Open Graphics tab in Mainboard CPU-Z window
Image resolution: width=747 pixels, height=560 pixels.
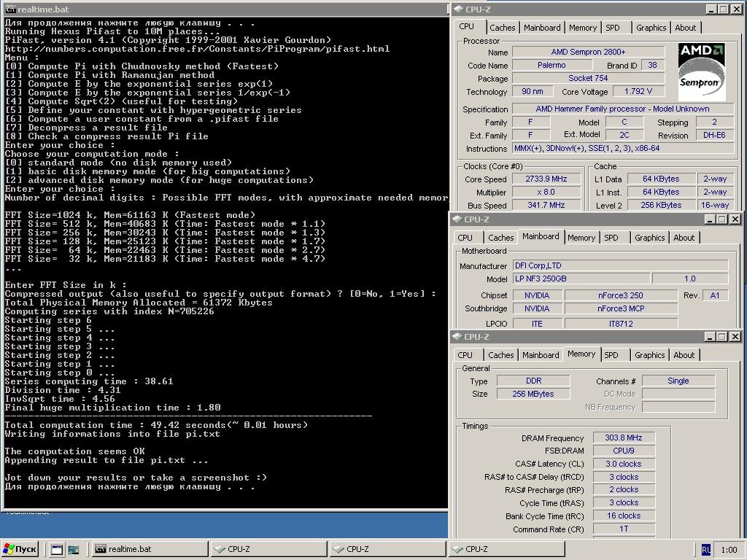point(650,238)
